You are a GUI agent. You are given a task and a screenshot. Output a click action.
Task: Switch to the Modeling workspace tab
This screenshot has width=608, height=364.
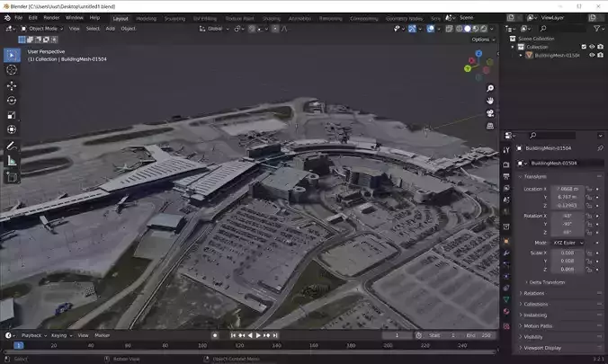pos(147,19)
